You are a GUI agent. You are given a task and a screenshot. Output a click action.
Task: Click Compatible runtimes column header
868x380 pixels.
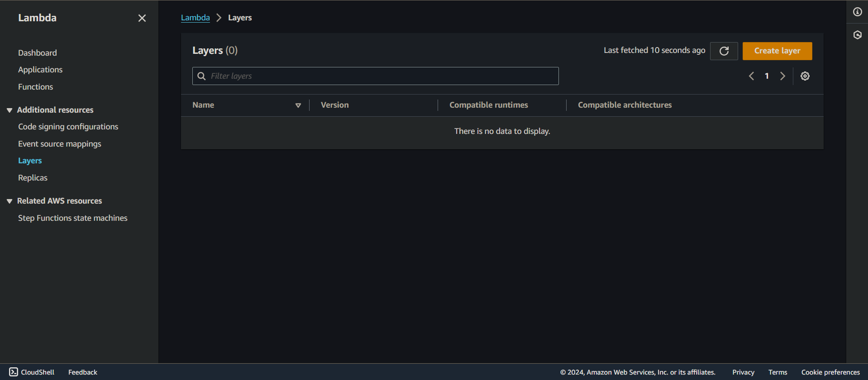click(x=489, y=105)
